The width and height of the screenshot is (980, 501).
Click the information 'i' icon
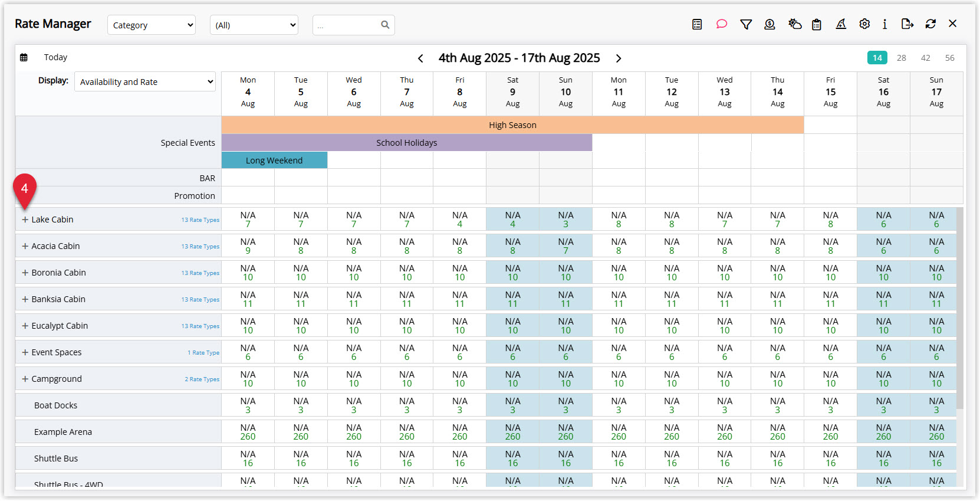pyautogui.click(x=884, y=24)
